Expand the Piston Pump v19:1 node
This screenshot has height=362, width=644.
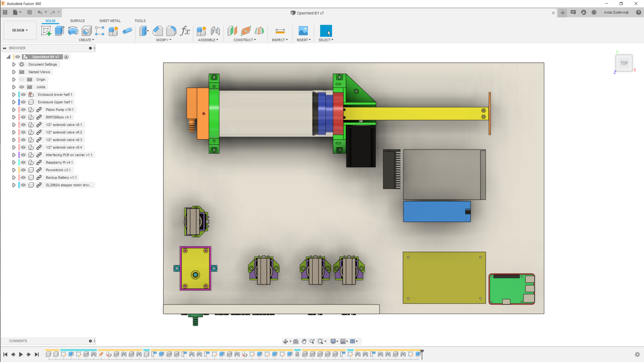[x=14, y=110]
